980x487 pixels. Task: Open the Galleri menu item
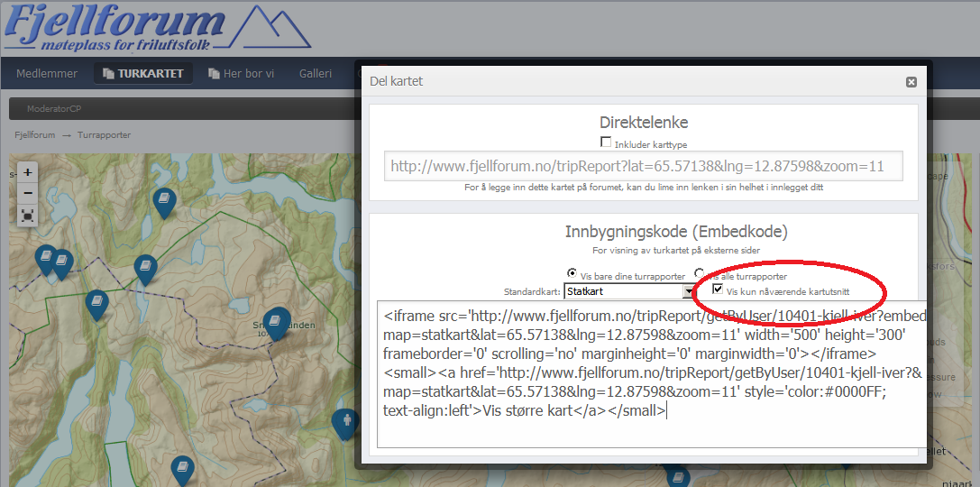(316, 73)
